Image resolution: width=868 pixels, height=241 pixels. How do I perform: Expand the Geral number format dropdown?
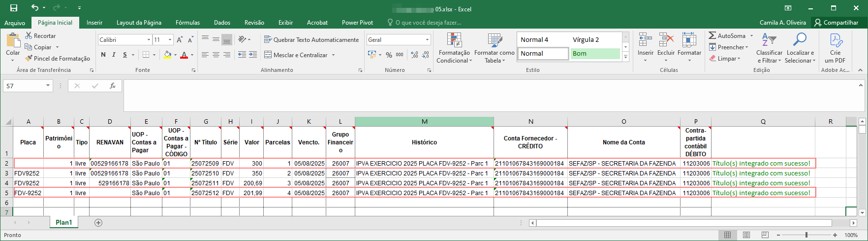pos(427,39)
